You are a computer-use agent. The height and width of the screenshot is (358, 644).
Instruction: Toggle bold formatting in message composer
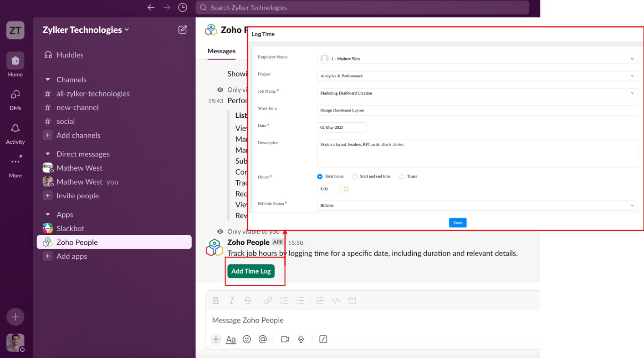pyautogui.click(x=216, y=300)
